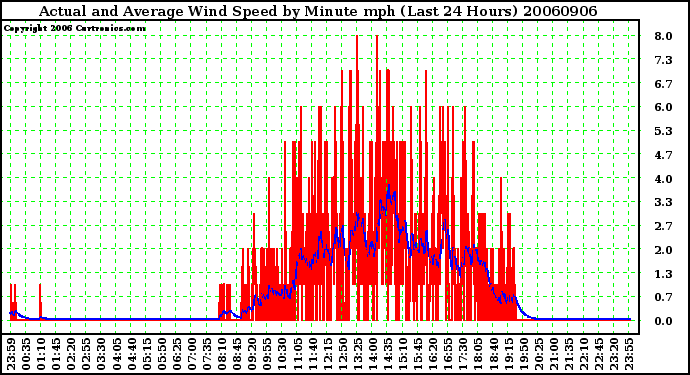Click the 18:40 time label
Image resolution: width=690 pixels, height=375 pixels.
click(x=493, y=354)
